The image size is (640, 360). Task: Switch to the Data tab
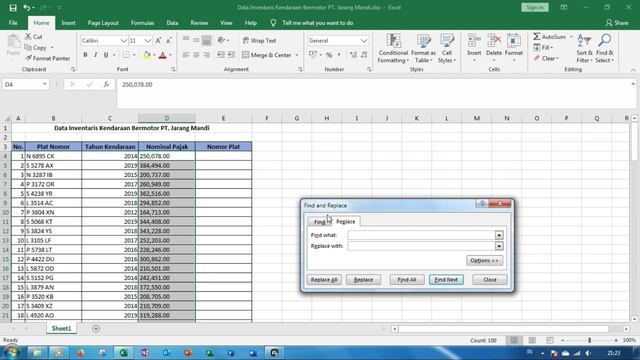[172, 23]
